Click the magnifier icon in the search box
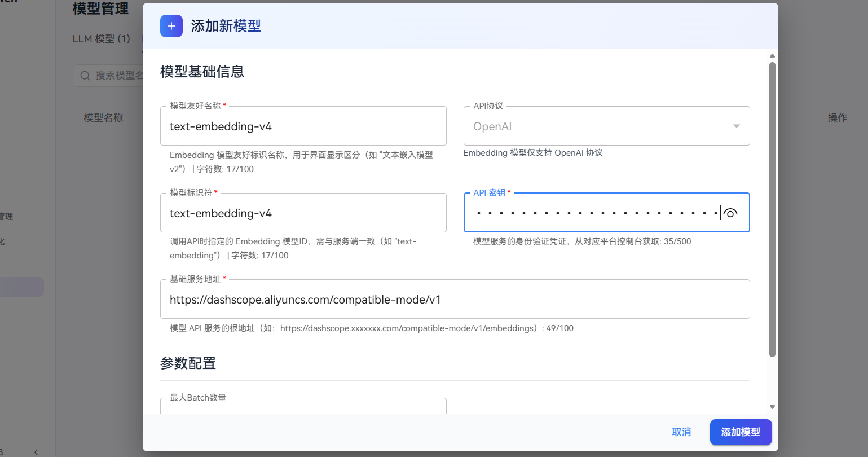 [85, 75]
